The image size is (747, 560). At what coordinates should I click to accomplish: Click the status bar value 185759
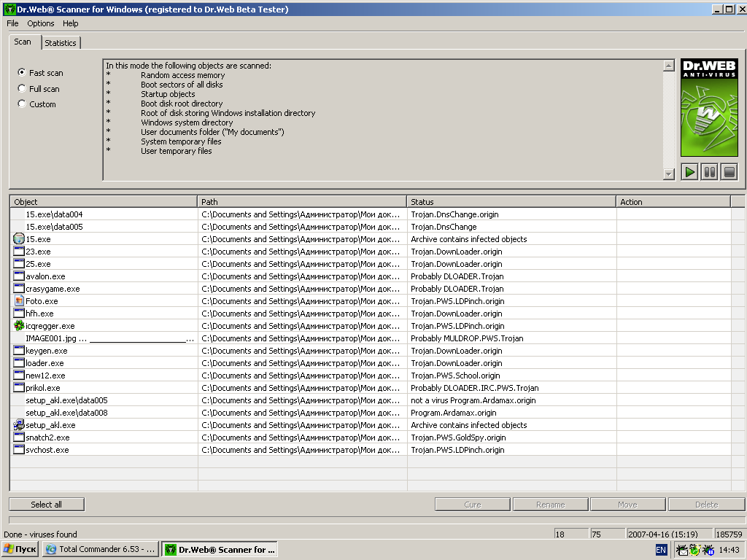[729, 534]
